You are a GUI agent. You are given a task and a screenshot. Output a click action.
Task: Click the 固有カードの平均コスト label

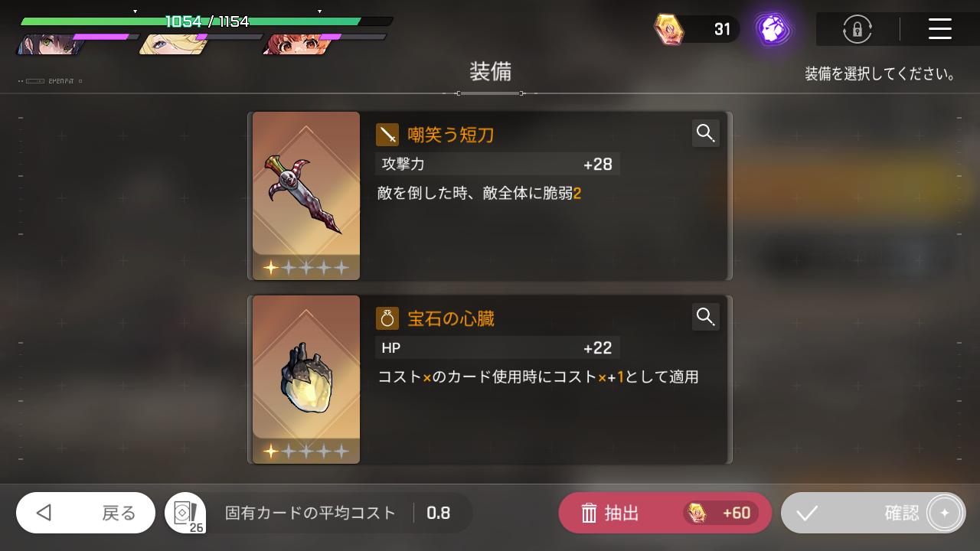tap(310, 513)
